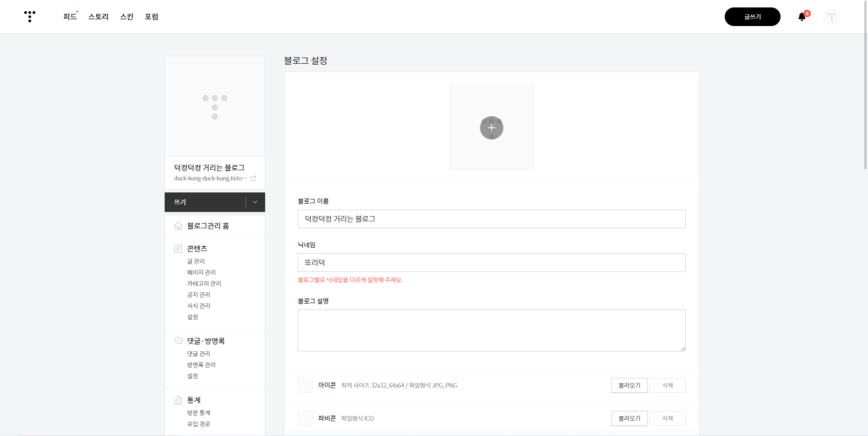
Task: Click 불러오기 for 파비콘
Action: tap(629, 418)
